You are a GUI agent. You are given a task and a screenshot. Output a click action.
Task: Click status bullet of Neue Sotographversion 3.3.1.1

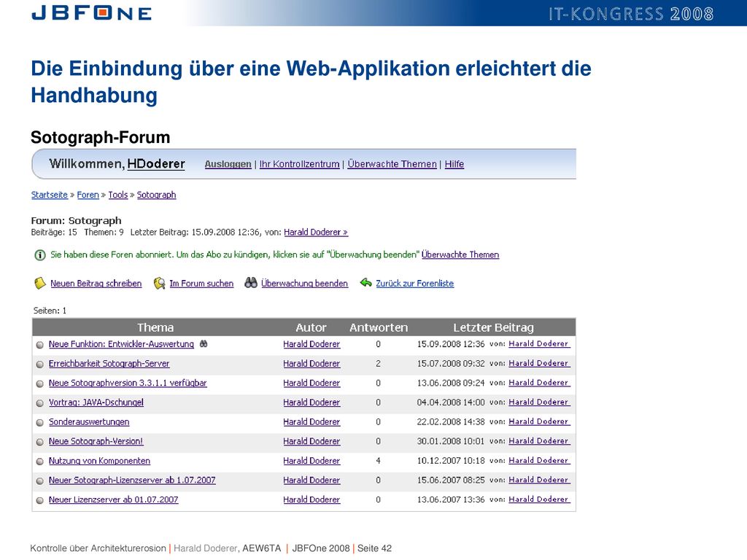pyautogui.click(x=40, y=384)
